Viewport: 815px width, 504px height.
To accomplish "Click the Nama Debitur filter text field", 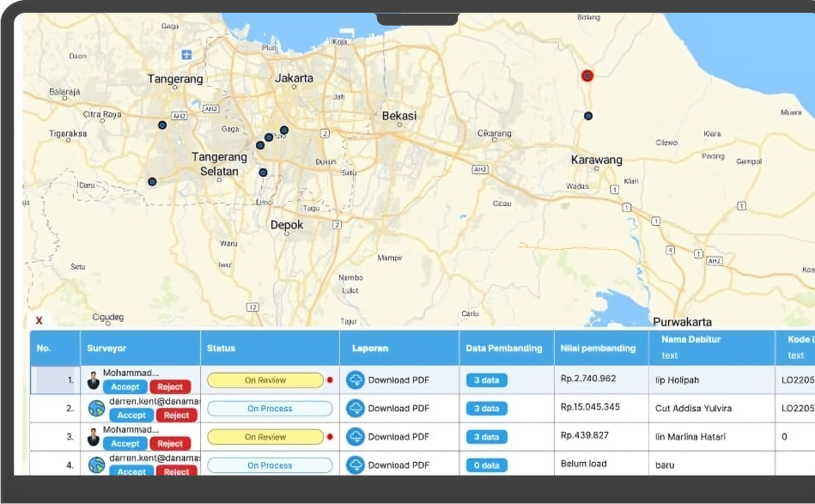I will (670, 355).
